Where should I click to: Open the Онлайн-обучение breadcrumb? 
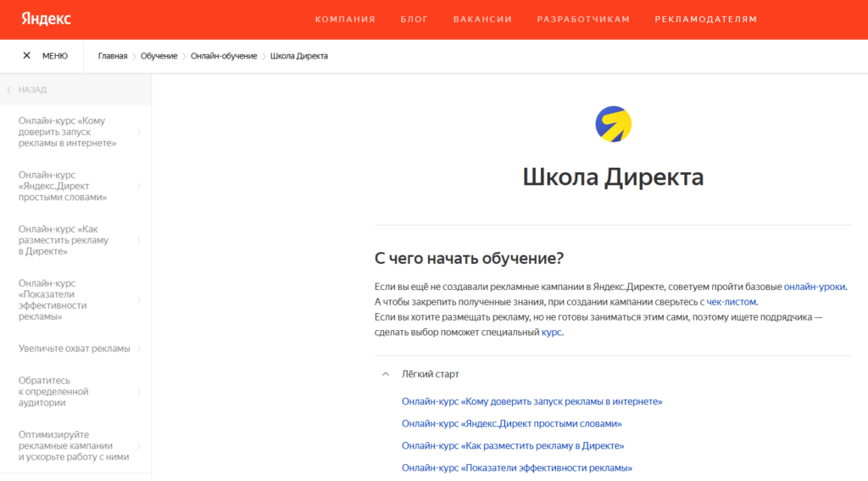(224, 56)
